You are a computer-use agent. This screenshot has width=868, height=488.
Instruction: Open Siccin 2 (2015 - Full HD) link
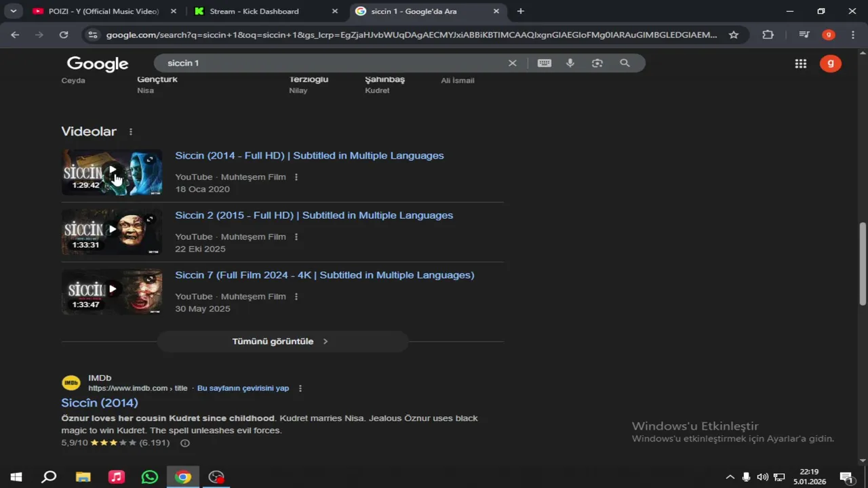(x=314, y=215)
